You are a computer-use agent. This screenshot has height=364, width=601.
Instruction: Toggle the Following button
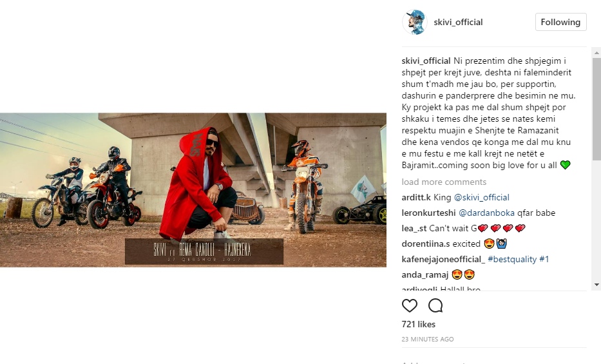click(560, 22)
